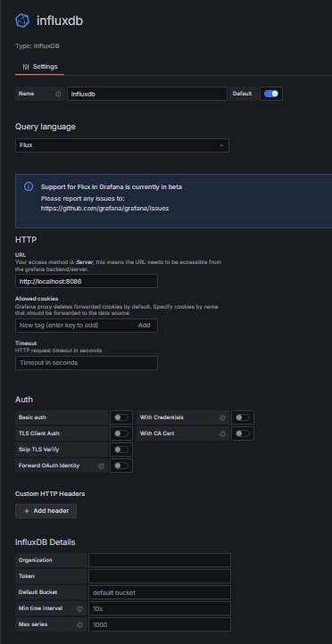Image resolution: width=332 pixels, height=644 pixels.
Task: Click the Add header button
Action: click(x=46, y=511)
